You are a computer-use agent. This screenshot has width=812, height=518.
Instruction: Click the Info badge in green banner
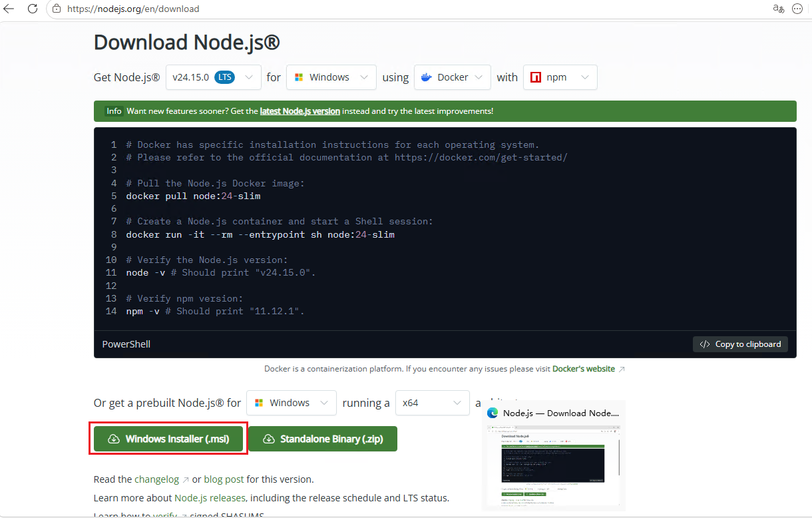click(x=114, y=111)
